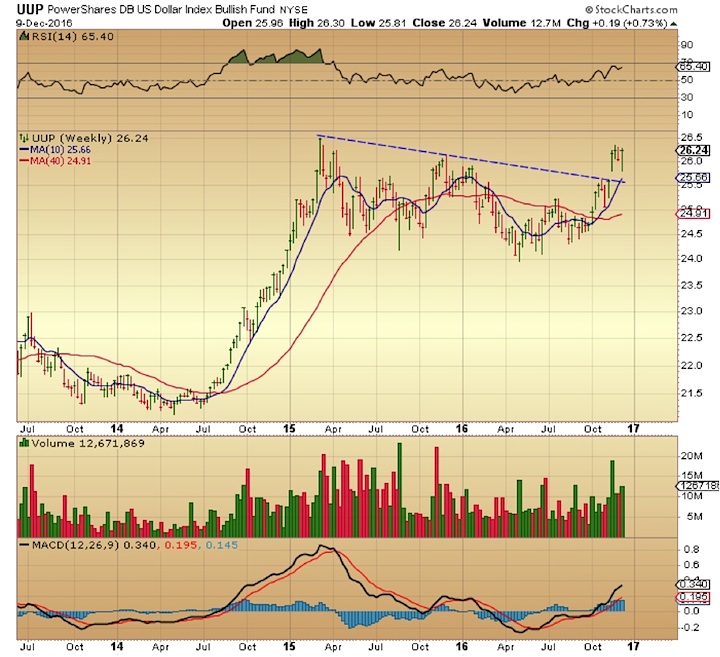The width and height of the screenshot is (720, 657).
Task: Click the 65.40 RSI tag on right axis
Action: [693, 67]
